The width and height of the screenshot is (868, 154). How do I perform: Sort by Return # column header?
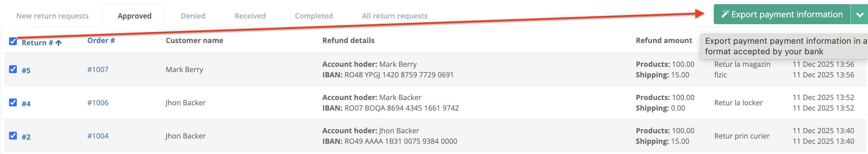tap(37, 43)
